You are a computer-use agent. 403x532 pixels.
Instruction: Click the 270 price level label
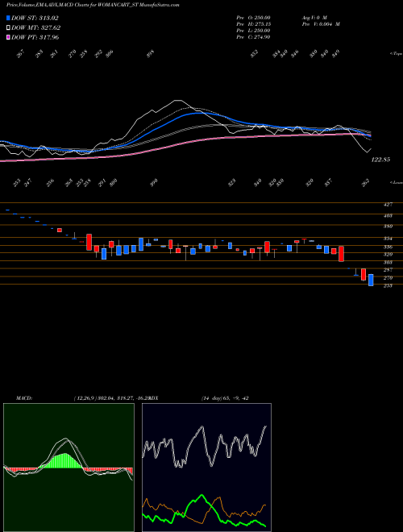388,278
